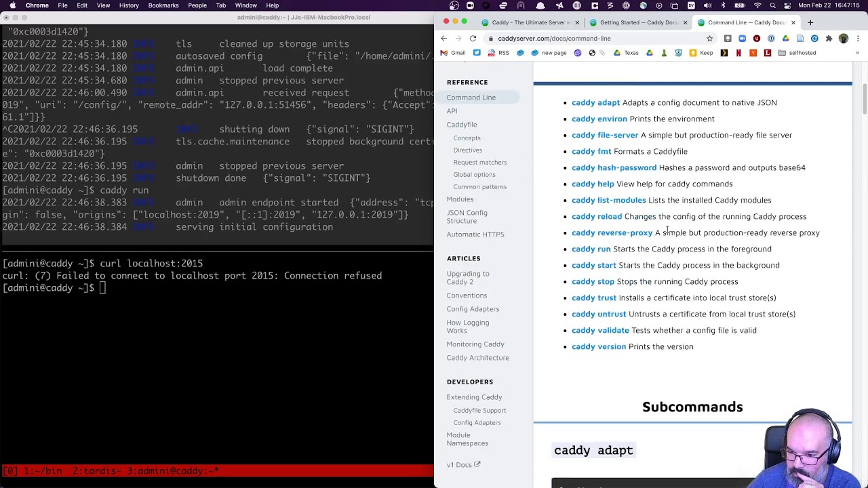The width and height of the screenshot is (868, 488).
Task: Jump to 'caddy hash-password' command link
Action: point(614,167)
